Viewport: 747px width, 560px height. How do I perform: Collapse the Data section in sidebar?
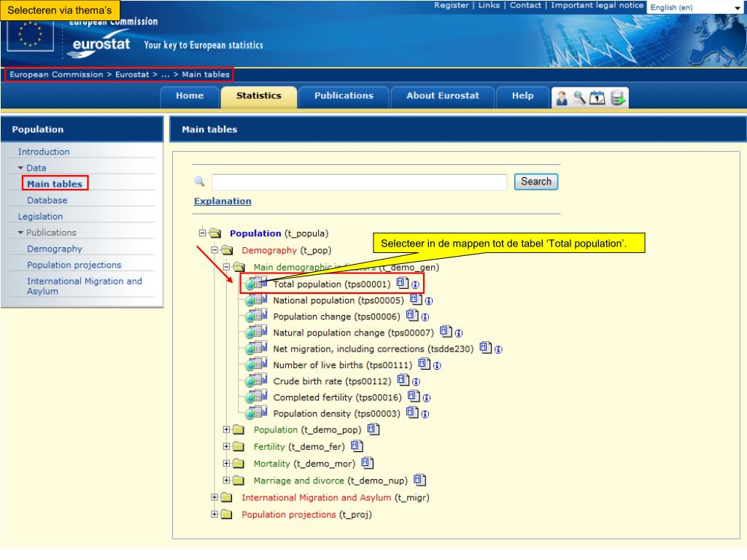tap(20, 168)
